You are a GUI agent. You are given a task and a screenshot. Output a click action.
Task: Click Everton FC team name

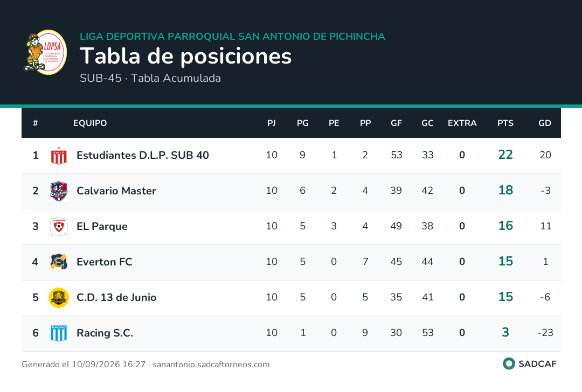[105, 262]
